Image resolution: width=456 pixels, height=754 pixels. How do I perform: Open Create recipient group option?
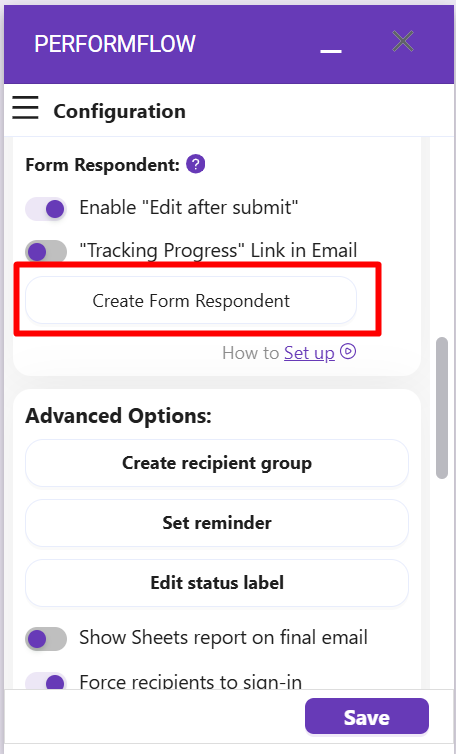pyautogui.click(x=217, y=463)
